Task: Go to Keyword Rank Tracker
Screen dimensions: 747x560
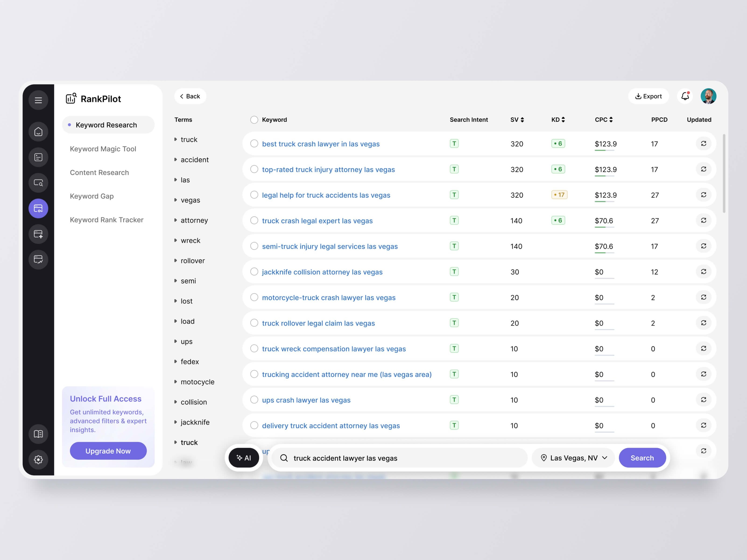Action: pos(106,220)
